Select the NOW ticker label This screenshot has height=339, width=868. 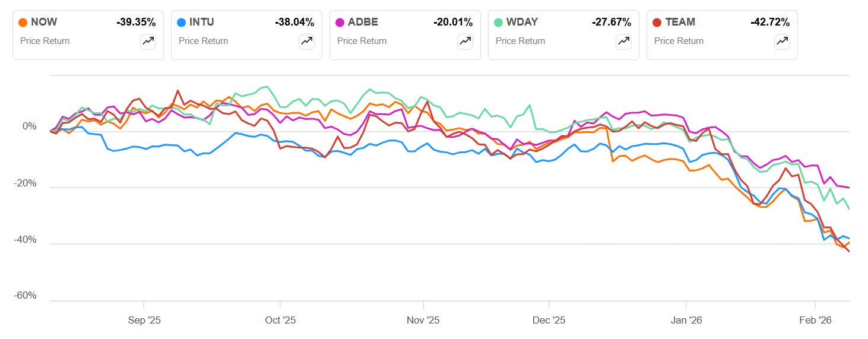pyautogui.click(x=44, y=22)
